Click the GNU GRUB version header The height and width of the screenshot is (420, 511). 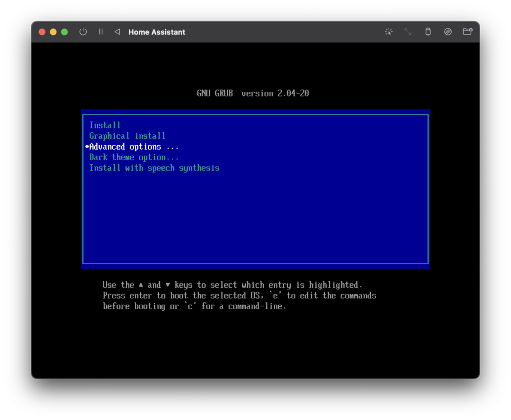tap(253, 93)
